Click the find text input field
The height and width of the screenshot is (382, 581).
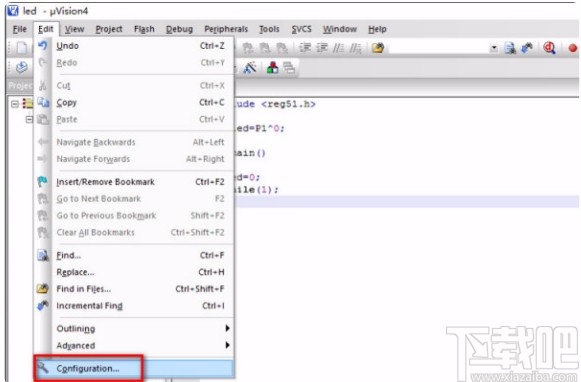(439, 48)
